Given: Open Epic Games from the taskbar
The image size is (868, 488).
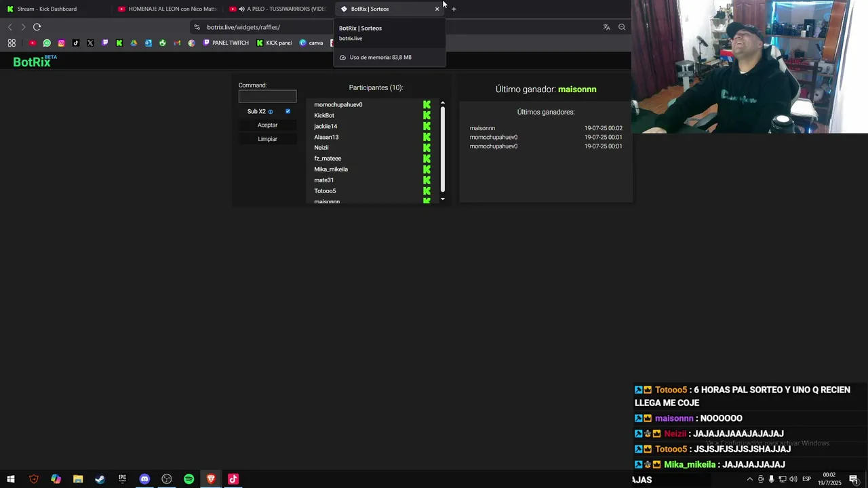Looking at the screenshot, I should click(122, 479).
